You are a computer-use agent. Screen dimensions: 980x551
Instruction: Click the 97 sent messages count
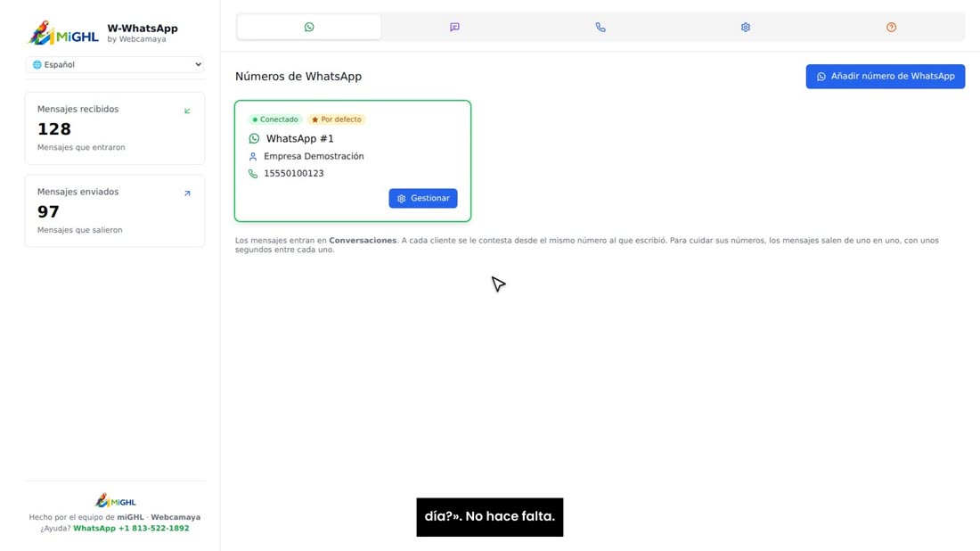tap(48, 211)
